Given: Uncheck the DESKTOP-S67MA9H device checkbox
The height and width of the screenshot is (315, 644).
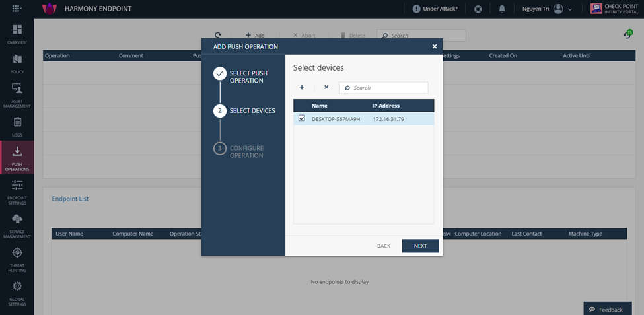Looking at the screenshot, I should pyautogui.click(x=302, y=118).
